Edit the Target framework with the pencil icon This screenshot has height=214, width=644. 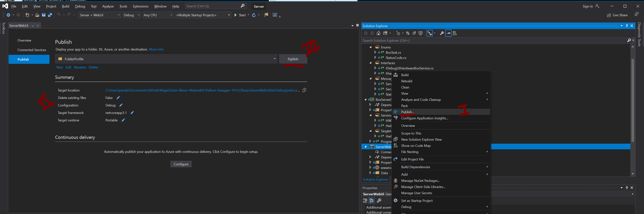[x=132, y=113]
